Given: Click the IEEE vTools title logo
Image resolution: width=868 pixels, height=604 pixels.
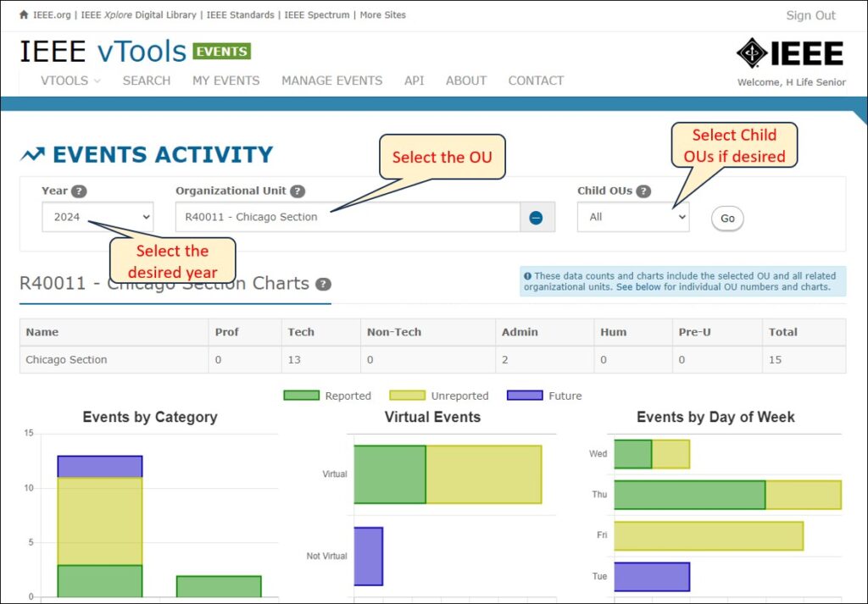Looking at the screenshot, I should 103,52.
